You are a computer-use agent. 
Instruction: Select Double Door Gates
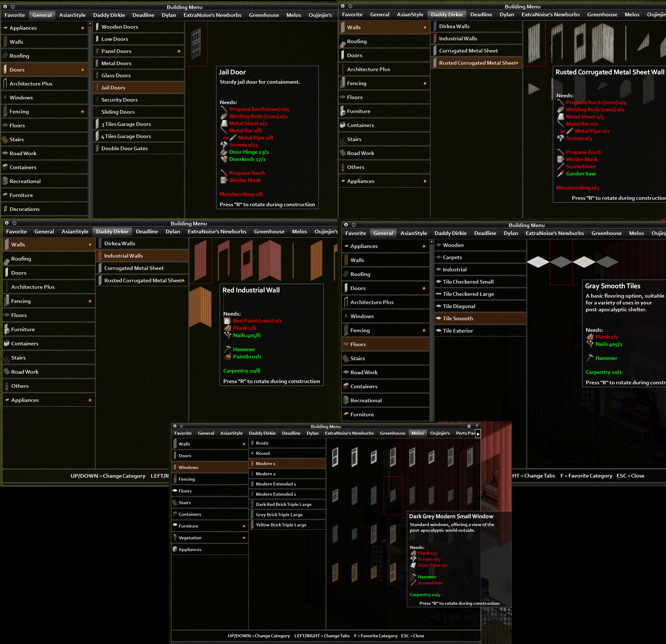tap(139, 148)
